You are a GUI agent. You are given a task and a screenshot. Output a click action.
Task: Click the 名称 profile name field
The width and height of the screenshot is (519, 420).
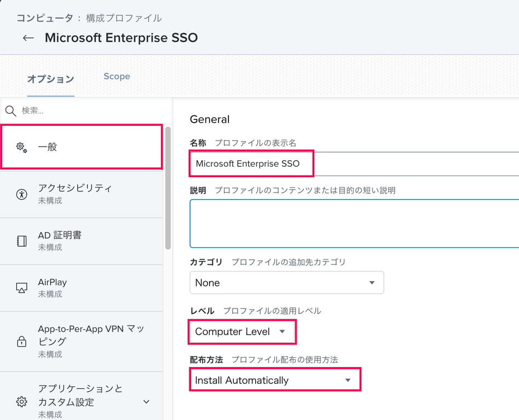tap(350, 164)
